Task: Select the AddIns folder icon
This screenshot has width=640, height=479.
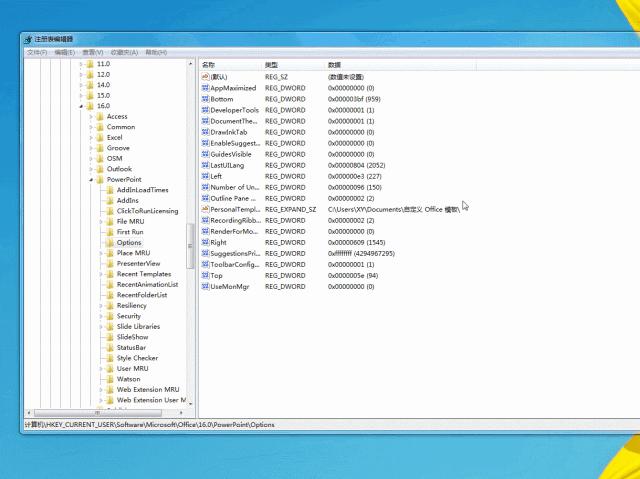Action: (x=110, y=201)
